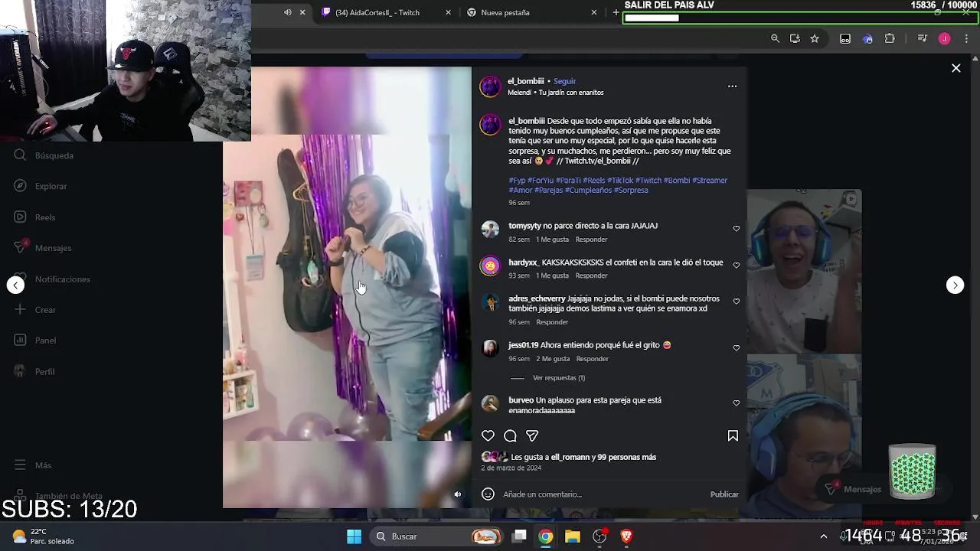This screenshot has height=551, width=980.
Task: Click el_bombiii avatar in post header
Action: 490,86
